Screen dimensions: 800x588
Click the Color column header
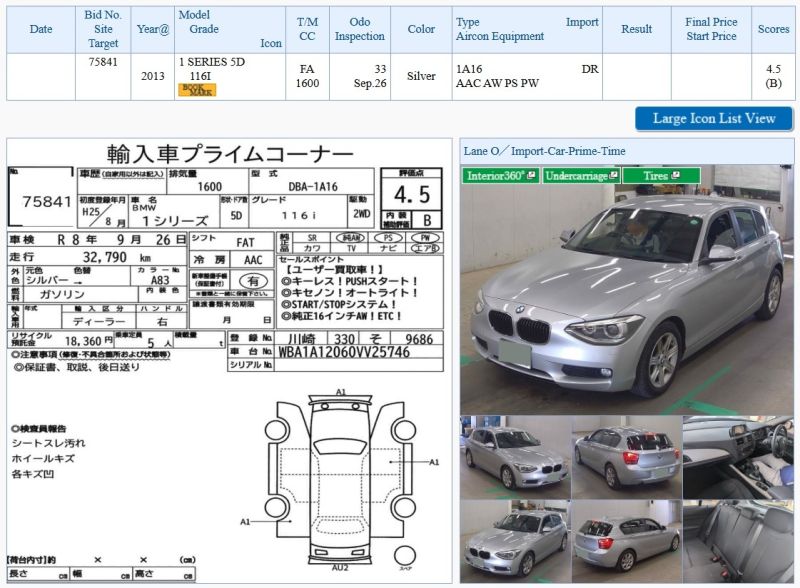click(421, 30)
